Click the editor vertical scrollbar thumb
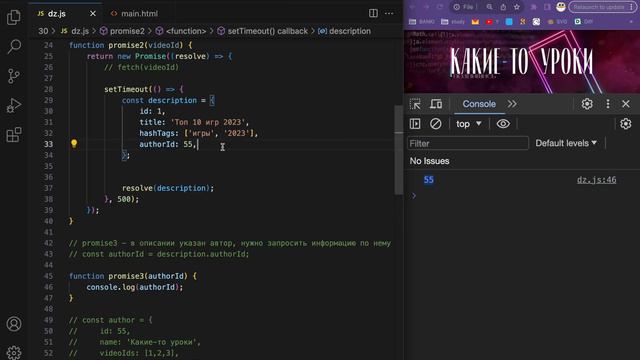Image resolution: width=640 pixels, height=360 pixels. pos(399,150)
